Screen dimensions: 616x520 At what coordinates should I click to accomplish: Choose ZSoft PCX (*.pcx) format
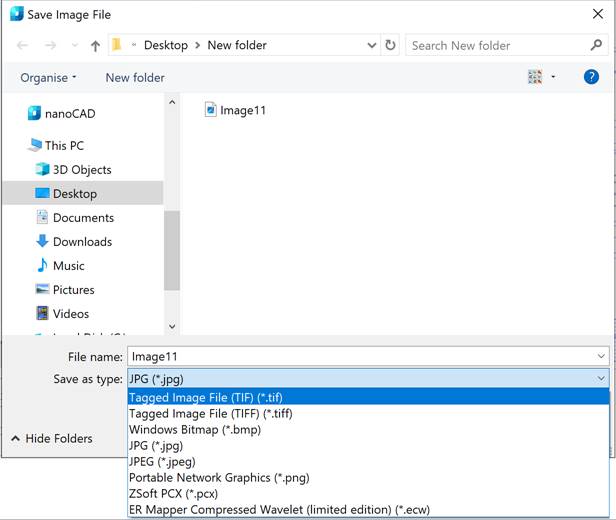368,493
